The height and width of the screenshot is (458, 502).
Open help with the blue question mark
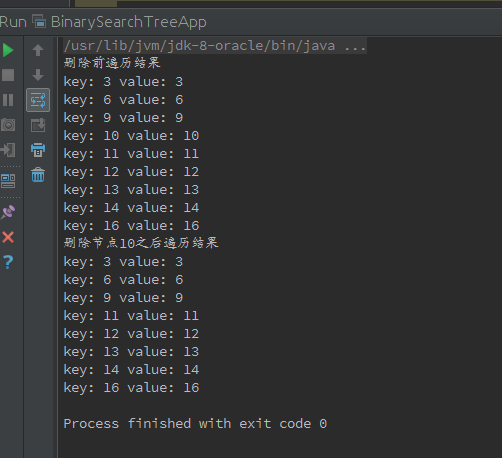click(x=8, y=262)
